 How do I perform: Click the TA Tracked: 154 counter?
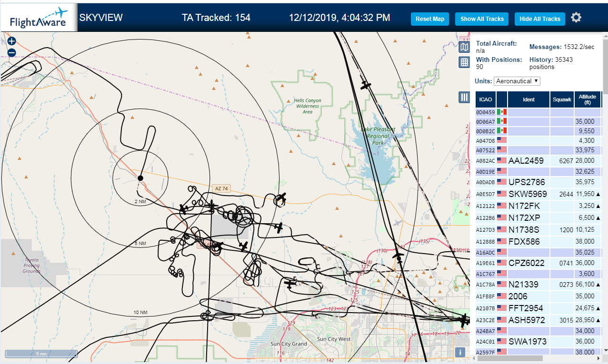click(x=216, y=18)
